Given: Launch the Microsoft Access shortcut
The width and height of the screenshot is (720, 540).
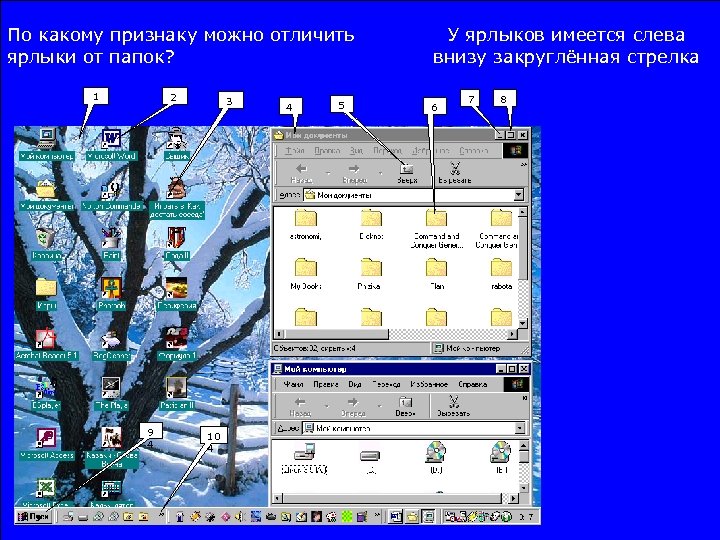Looking at the screenshot, I should point(46,444).
